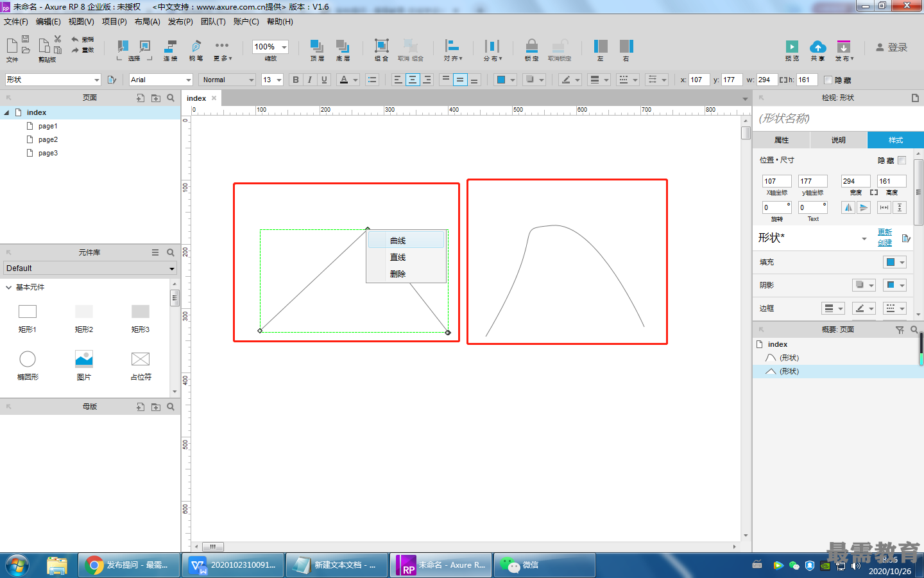The width and height of the screenshot is (924, 578).
Task: Click the x coordinate field in the toolbar
Action: pyautogui.click(x=699, y=80)
